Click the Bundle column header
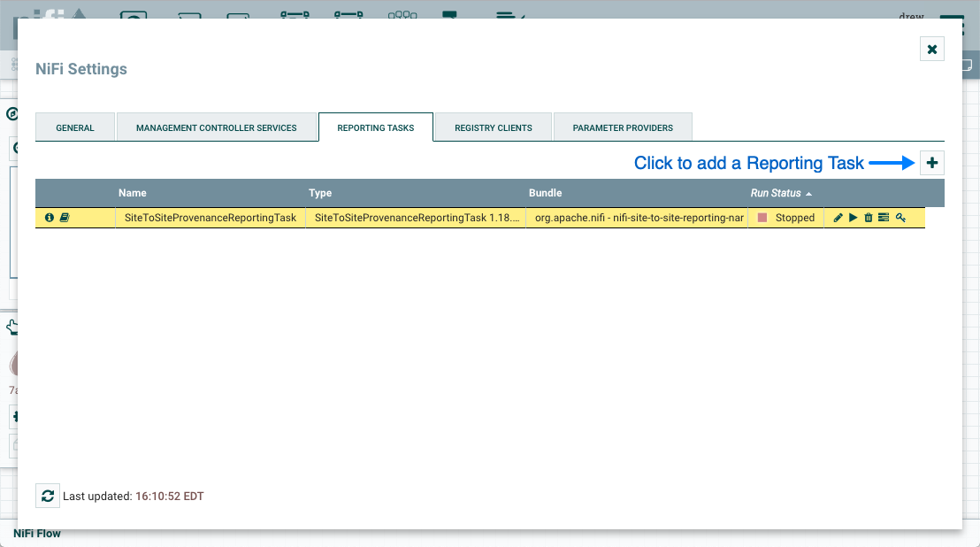Image resolution: width=980 pixels, height=547 pixels. point(545,193)
